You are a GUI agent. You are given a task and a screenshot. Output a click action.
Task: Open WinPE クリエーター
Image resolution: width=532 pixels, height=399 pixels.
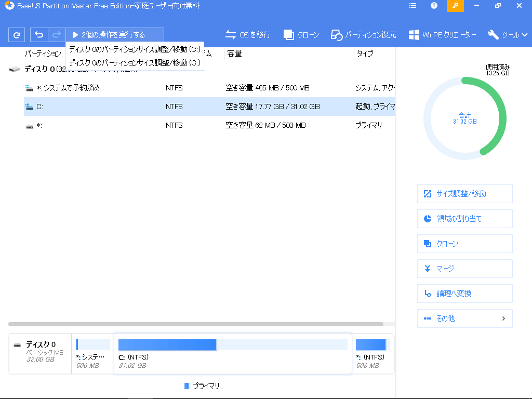coord(442,35)
